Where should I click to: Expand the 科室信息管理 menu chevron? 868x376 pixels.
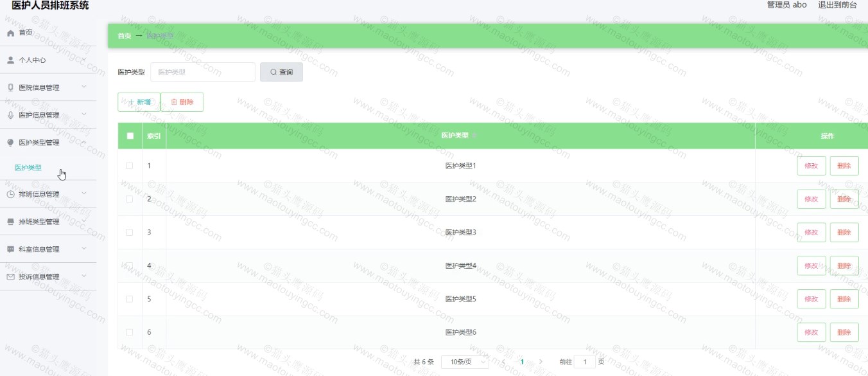tap(84, 249)
